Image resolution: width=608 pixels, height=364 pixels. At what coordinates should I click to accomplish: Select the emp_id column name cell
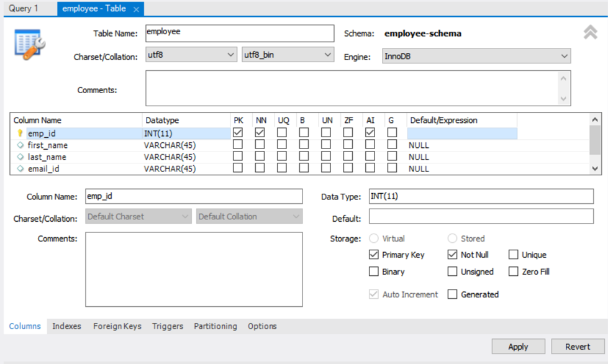click(84, 134)
